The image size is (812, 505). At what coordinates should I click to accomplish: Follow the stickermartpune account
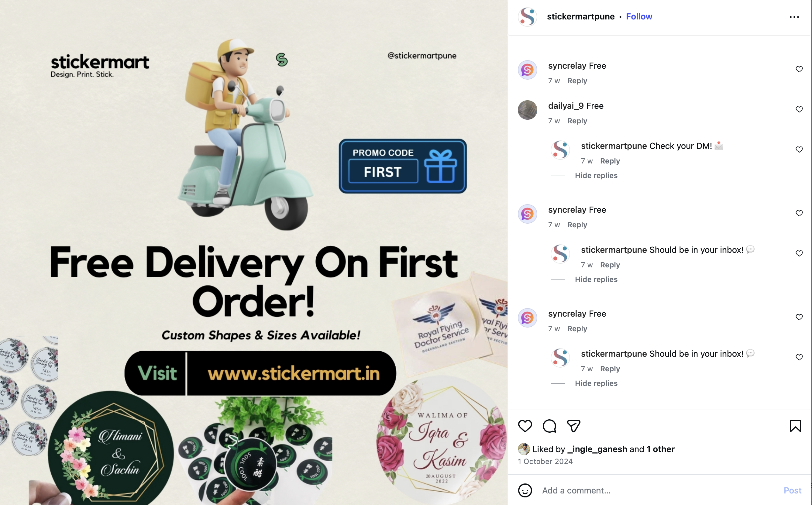pos(639,16)
